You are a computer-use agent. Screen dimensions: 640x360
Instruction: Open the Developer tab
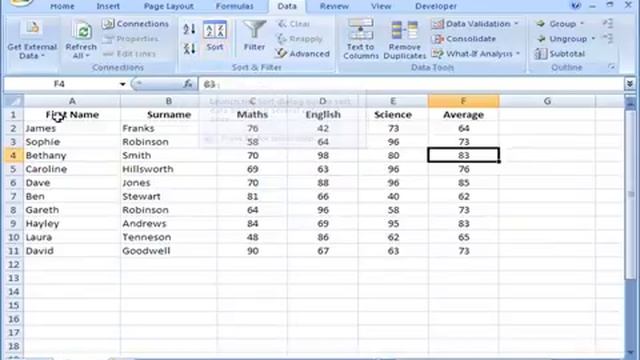tap(436, 6)
